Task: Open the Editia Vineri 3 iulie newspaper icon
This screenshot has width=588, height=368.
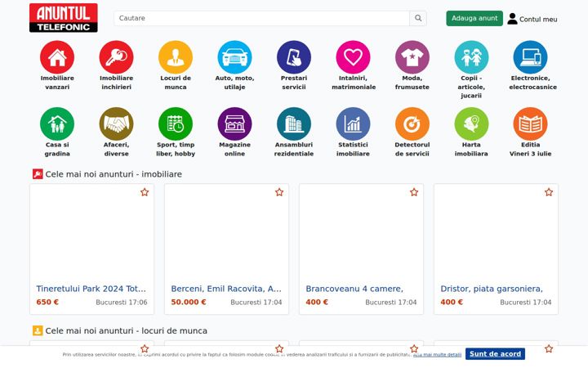Action: [x=530, y=124]
